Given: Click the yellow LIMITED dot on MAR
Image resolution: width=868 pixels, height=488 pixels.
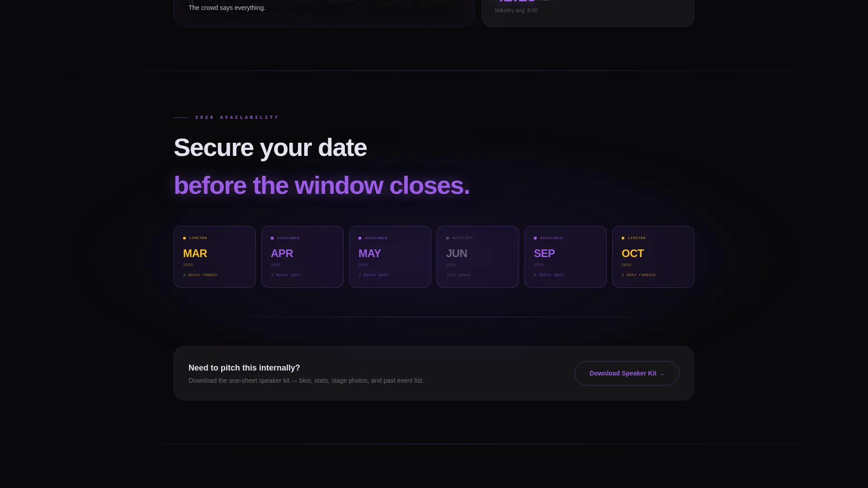Looking at the screenshot, I should coord(184,238).
